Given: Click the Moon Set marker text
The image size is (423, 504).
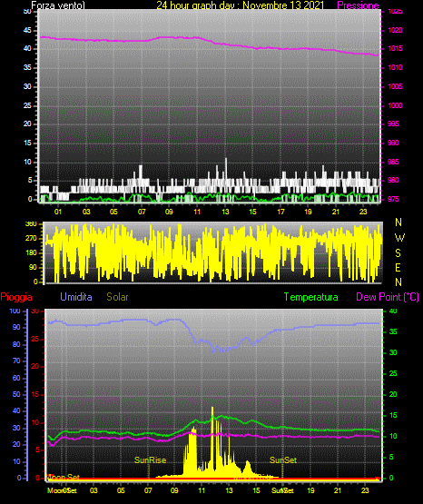Looking at the screenshot, I should click(64, 478).
